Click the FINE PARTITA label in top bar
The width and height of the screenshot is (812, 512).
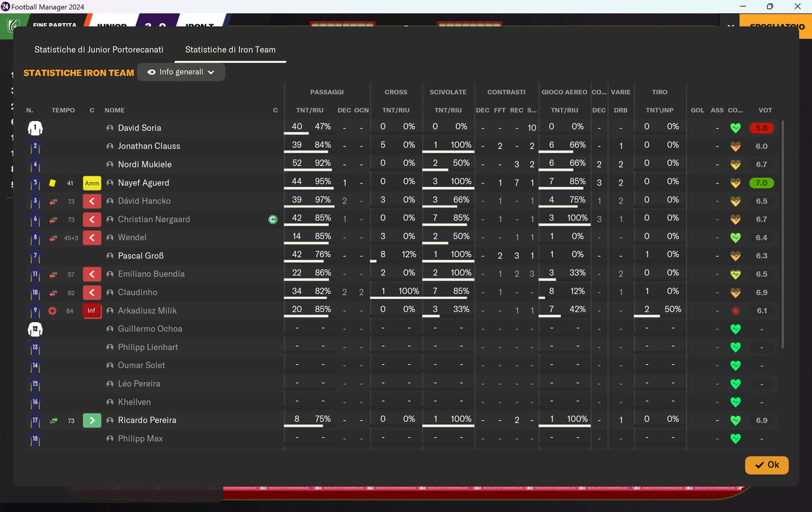(54, 26)
